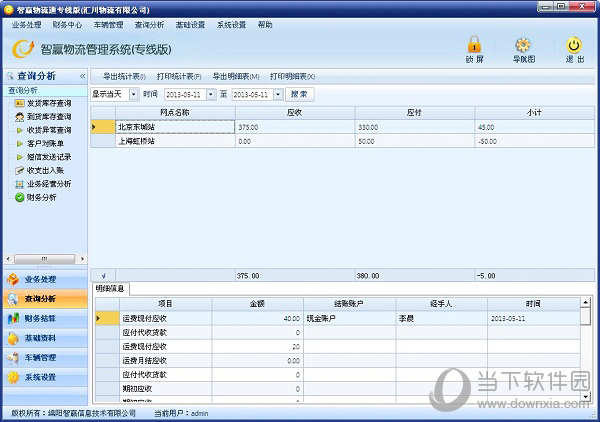This screenshot has width=600, height=422.
Task: Click the -50.00 cell in 上海虹桥站 row
Action: pyautogui.click(x=535, y=141)
